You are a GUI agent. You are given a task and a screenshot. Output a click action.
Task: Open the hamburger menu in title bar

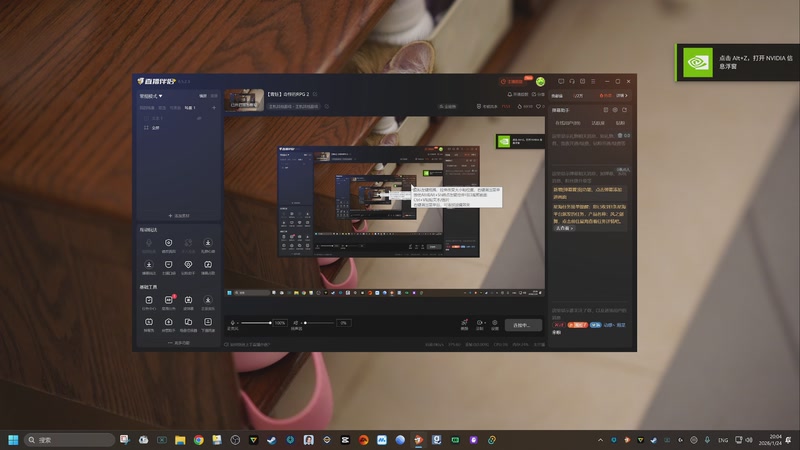coord(593,82)
